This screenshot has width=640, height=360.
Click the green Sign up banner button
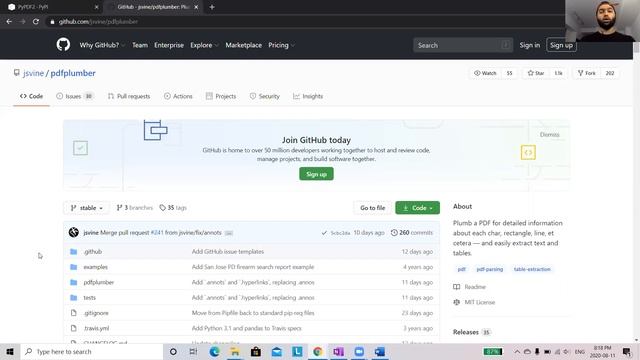[x=316, y=174]
